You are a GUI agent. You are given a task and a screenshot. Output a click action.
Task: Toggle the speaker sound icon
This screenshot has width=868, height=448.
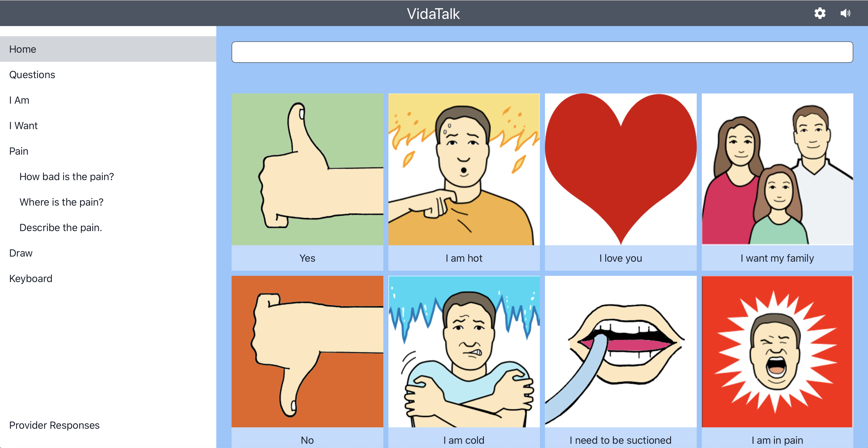845,14
